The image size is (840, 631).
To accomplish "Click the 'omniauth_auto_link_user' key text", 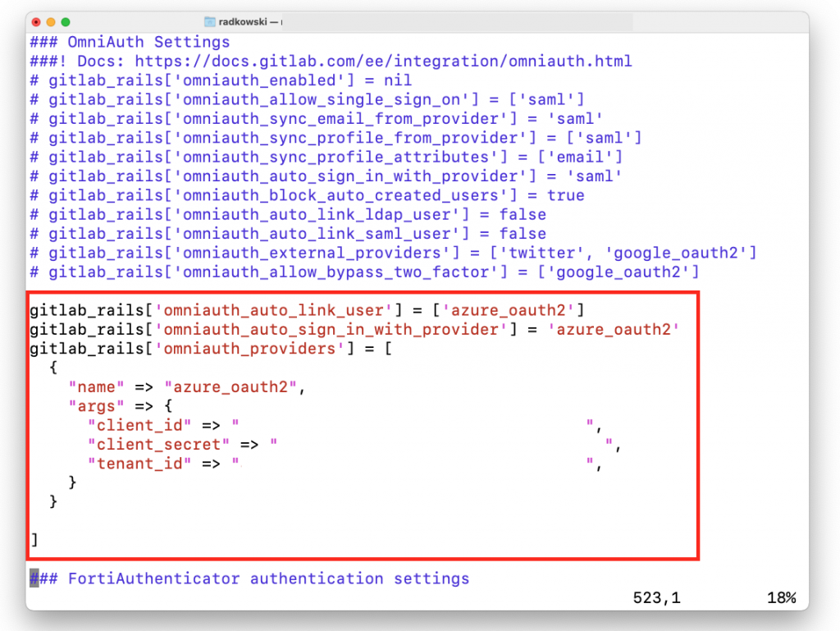I will [x=273, y=310].
